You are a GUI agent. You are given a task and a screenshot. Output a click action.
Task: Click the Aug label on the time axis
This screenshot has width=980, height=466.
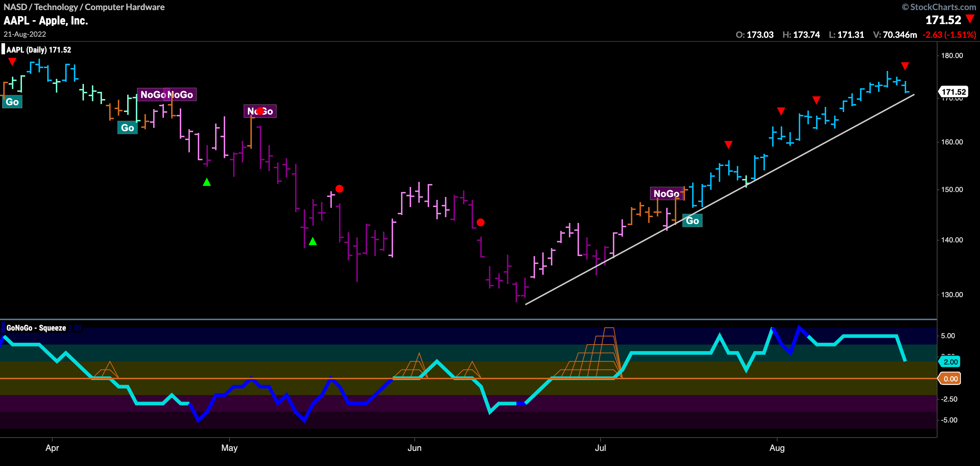pyautogui.click(x=777, y=448)
